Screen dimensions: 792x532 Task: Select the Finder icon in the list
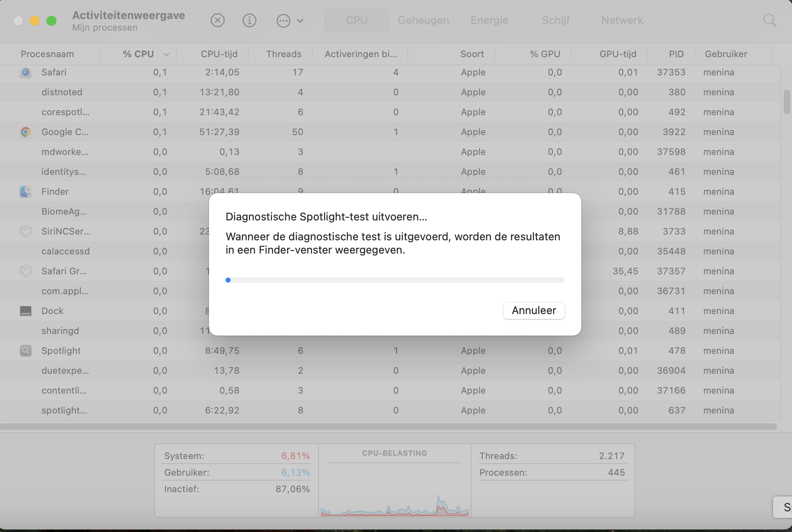[25, 191]
